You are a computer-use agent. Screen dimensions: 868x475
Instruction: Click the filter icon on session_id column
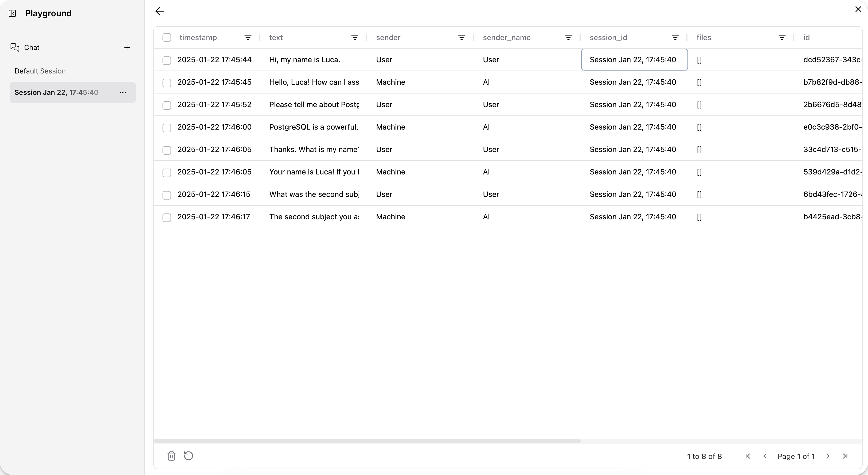click(x=675, y=37)
